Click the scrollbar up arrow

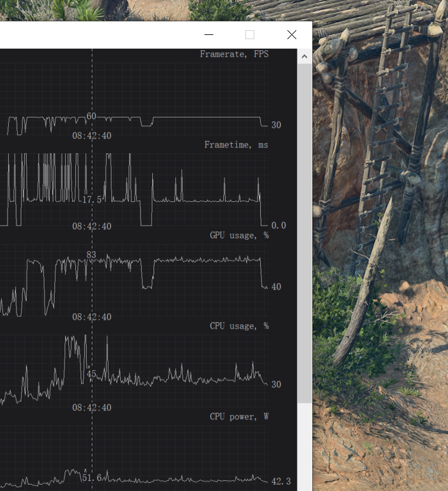coord(305,57)
